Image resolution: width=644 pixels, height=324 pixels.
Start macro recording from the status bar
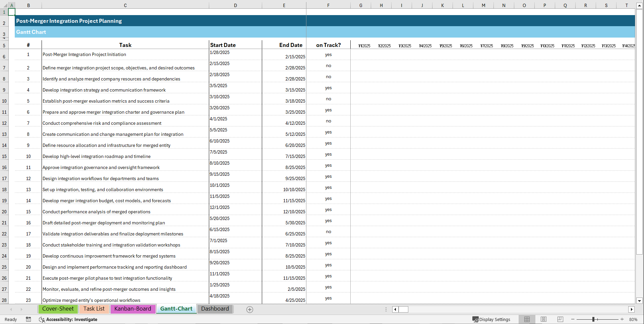[x=28, y=319]
